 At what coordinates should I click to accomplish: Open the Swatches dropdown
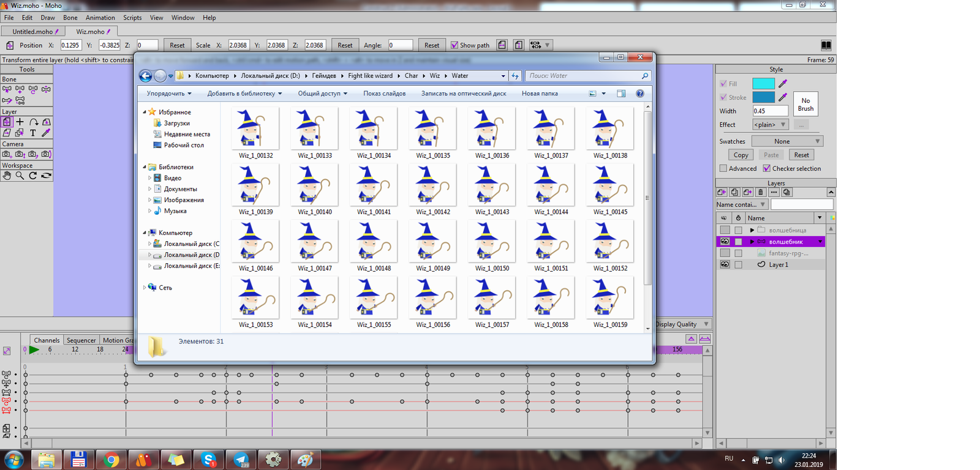[787, 141]
